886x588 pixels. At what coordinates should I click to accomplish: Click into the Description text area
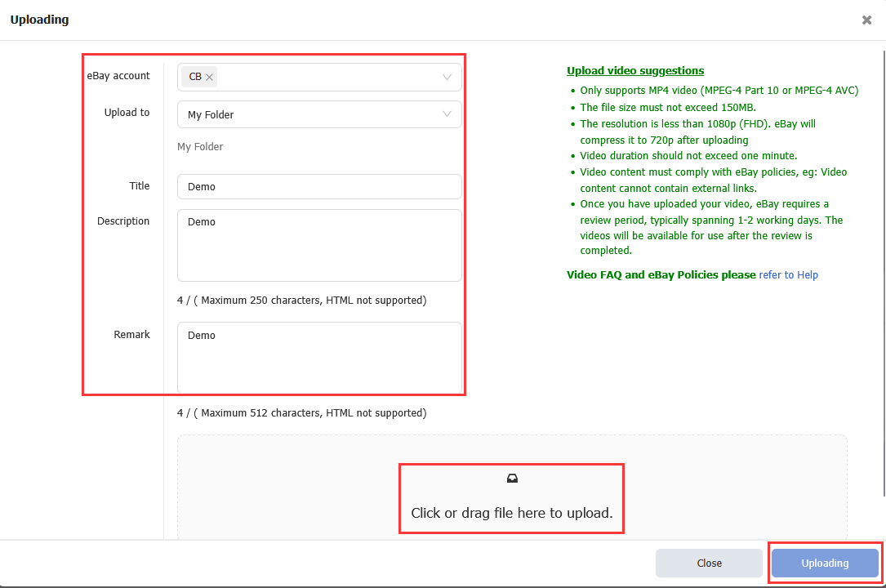(318, 245)
